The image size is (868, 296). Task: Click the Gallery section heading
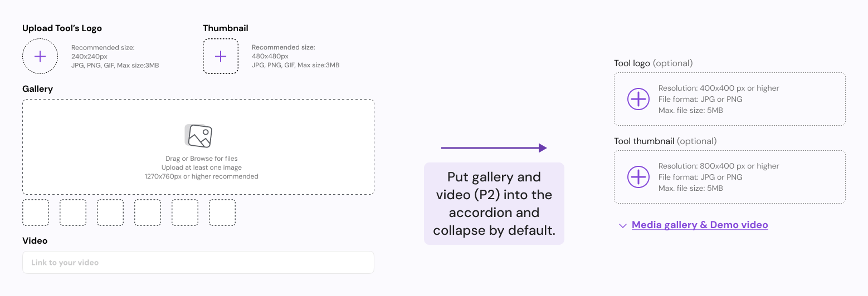(x=37, y=89)
